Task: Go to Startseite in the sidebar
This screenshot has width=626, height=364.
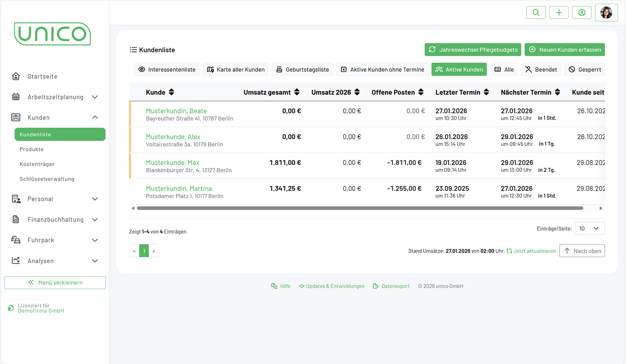Action: [x=42, y=76]
